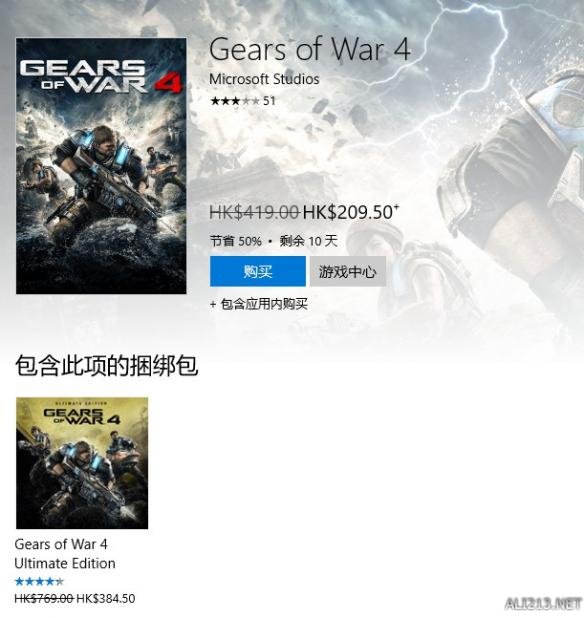
Task: Click the Microsoft Studios publisher link
Action: tap(264, 79)
